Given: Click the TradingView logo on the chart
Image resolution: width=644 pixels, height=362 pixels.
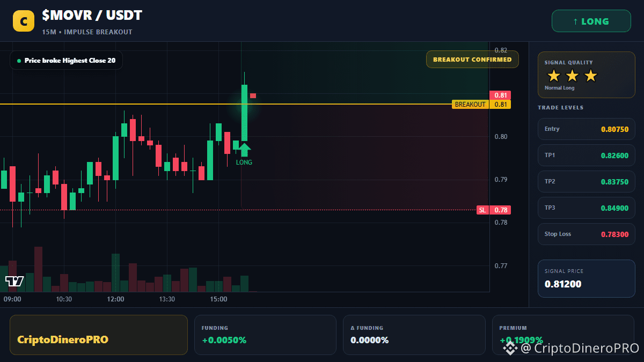Looking at the screenshot, I should tap(14, 281).
